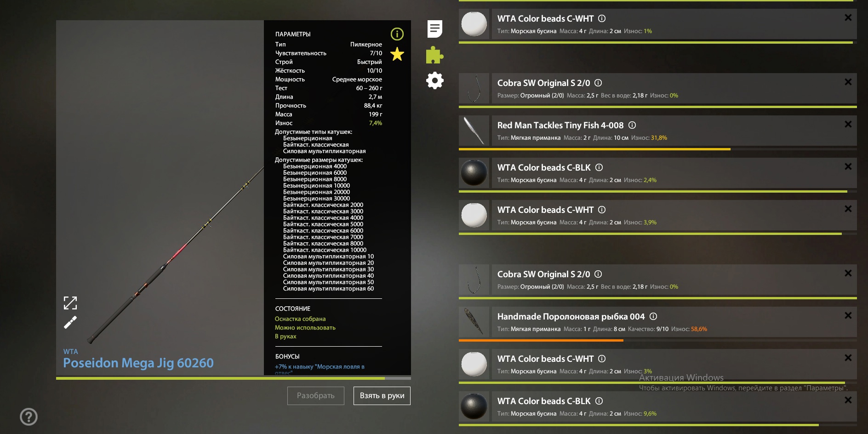
Task: Click the ПАРАМЕТРЫ heading
Action: coord(293,34)
